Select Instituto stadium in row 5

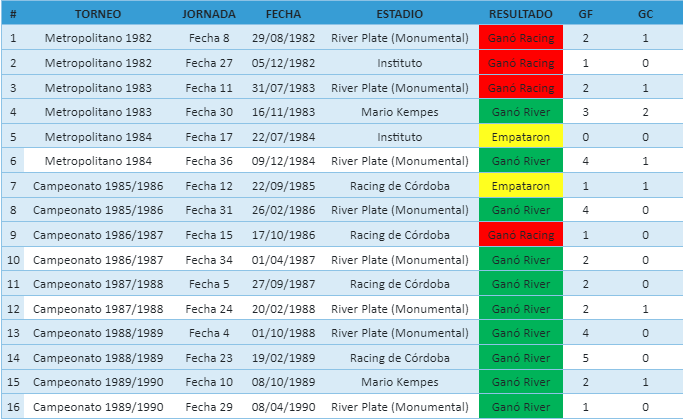point(399,137)
